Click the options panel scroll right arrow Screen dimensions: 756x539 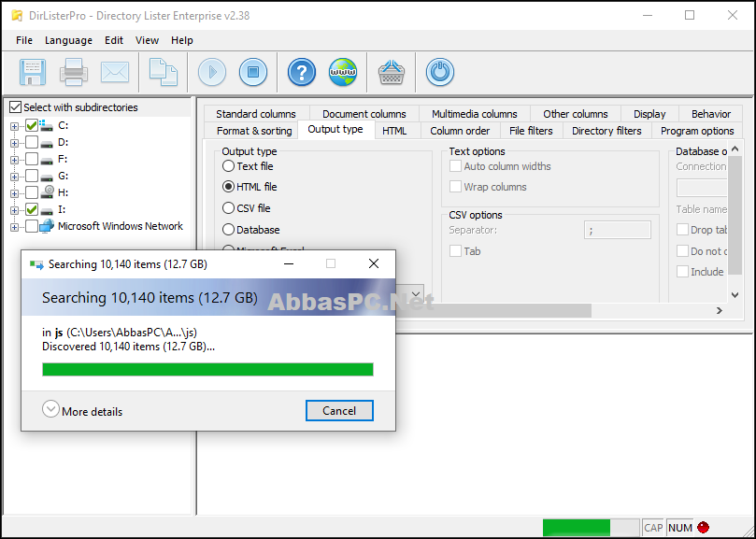[x=720, y=311]
